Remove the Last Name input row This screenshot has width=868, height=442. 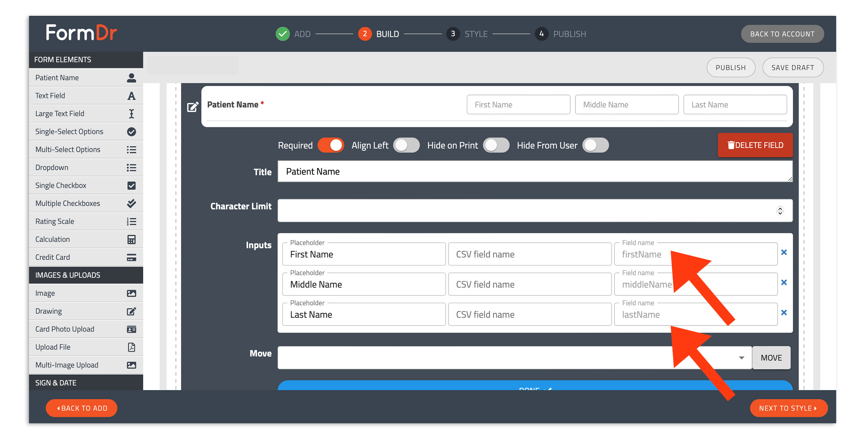pos(784,313)
